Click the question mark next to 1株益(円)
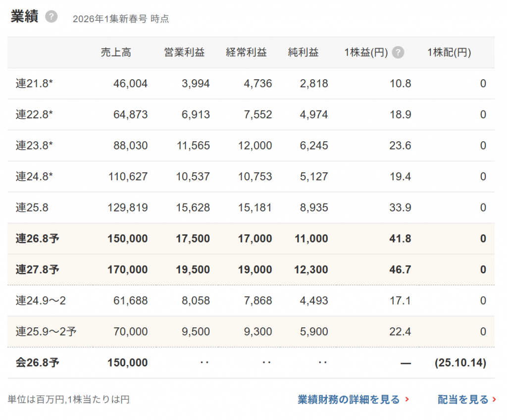 coord(398,52)
